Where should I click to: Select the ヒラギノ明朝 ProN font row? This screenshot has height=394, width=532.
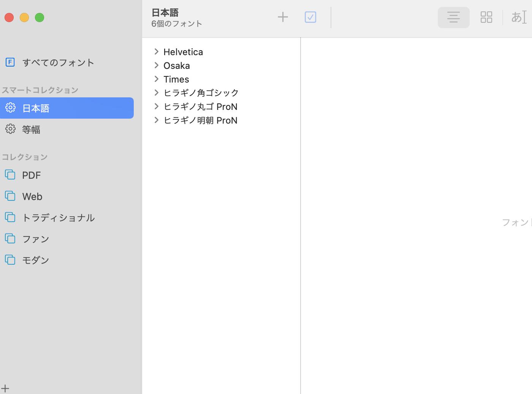coord(200,120)
